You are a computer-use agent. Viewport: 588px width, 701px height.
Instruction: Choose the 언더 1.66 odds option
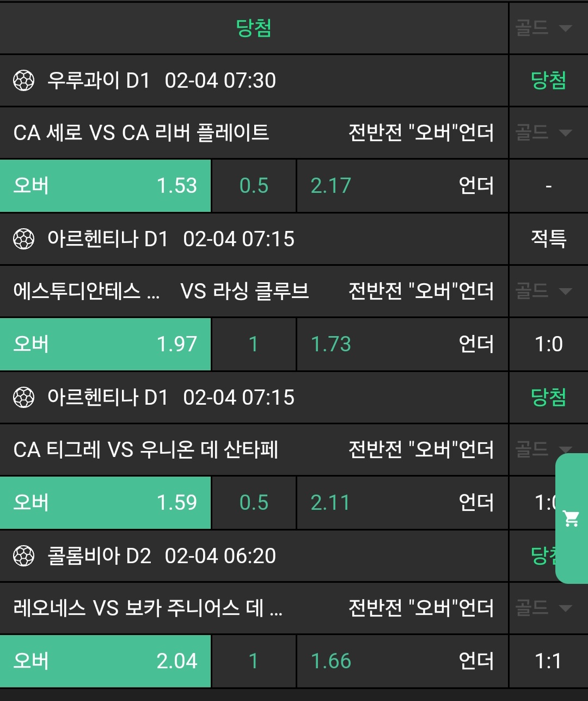pos(402,661)
